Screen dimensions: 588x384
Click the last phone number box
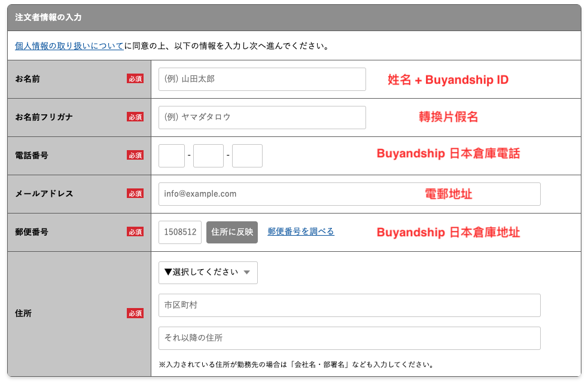(x=247, y=156)
